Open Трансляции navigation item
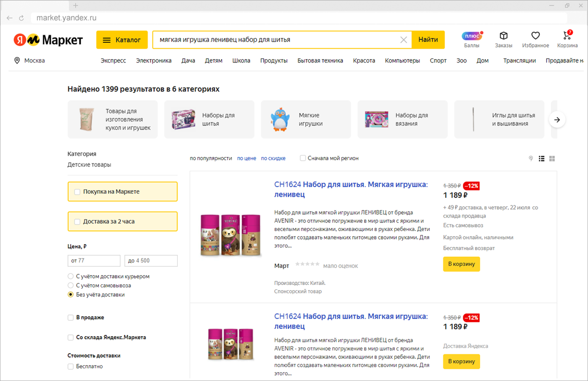Image resolution: width=588 pixels, height=381 pixels. 520,60
